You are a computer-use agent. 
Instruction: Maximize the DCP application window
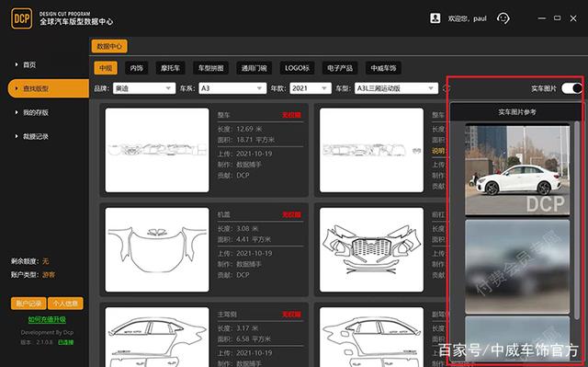[558, 18]
